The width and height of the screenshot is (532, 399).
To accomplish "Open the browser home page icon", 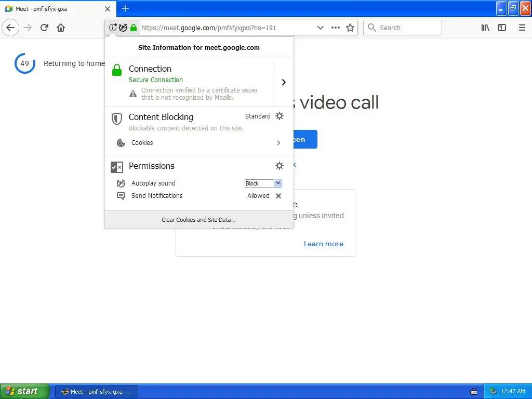I will tap(61, 28).
